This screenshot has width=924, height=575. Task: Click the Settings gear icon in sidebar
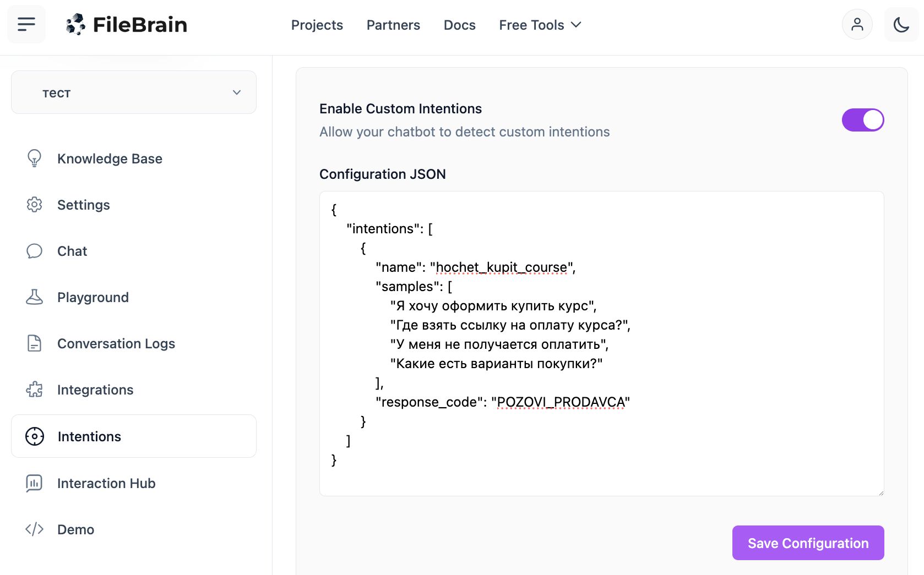34,205
